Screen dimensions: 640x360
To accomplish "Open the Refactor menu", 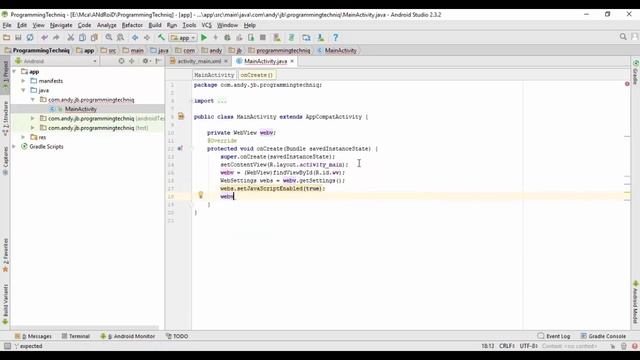I will click(x=132, y=25).
